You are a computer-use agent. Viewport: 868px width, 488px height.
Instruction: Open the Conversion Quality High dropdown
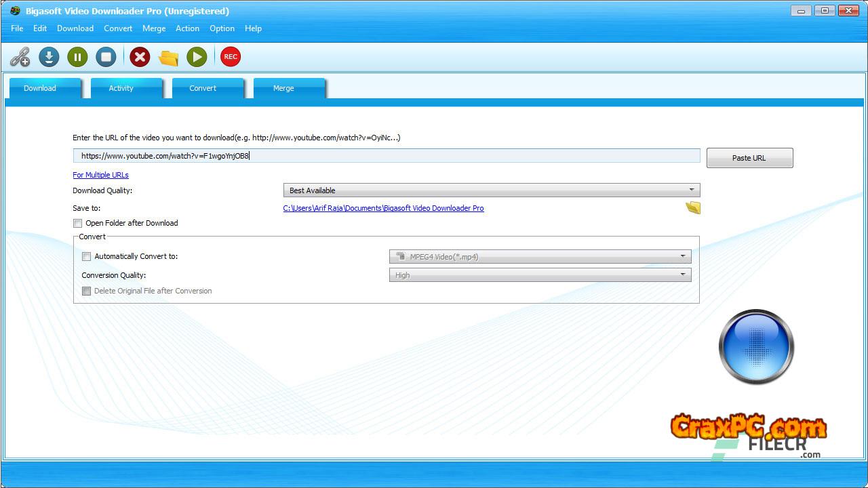click(x=540, y=275)
